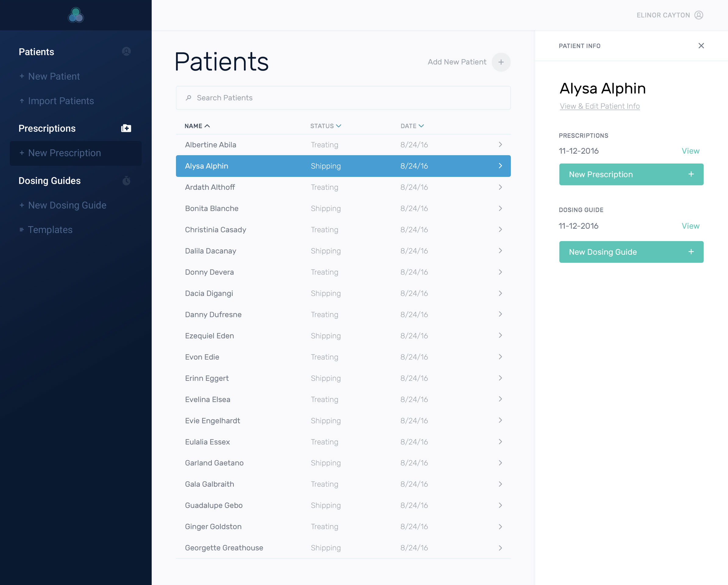Click the green New Prescription button
This screenshot has height=585, width=728.
pos(631,174)
